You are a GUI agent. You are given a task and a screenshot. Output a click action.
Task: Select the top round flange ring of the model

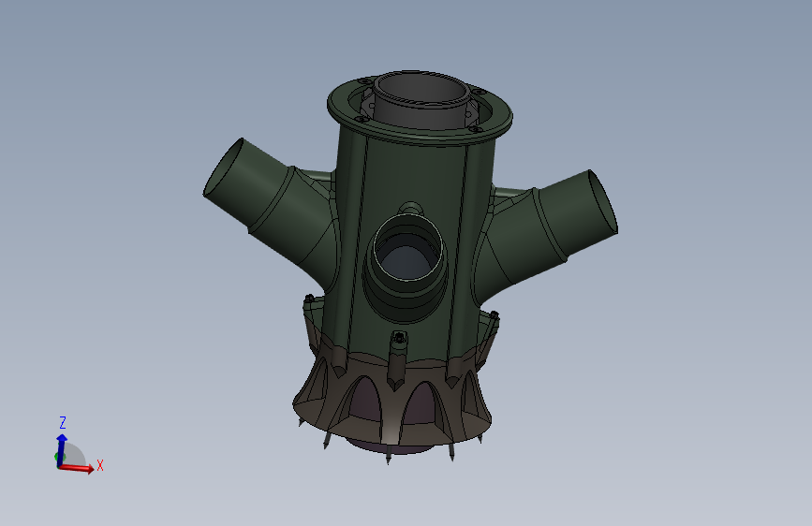420,111
